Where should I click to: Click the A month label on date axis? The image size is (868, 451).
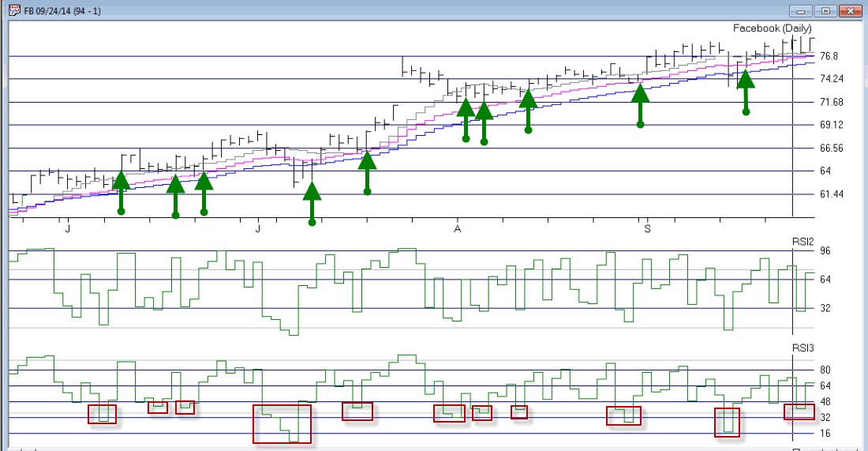pos(457,229)
